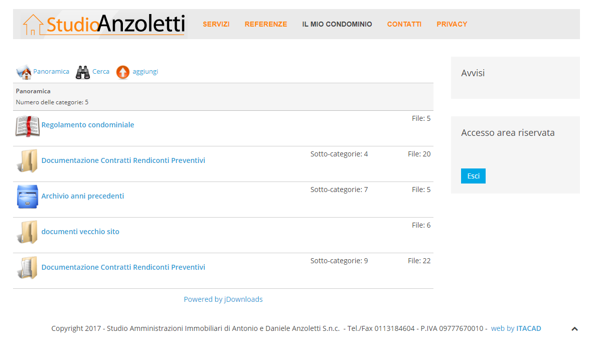Click the orange upload arrow icon

(122, 72)
